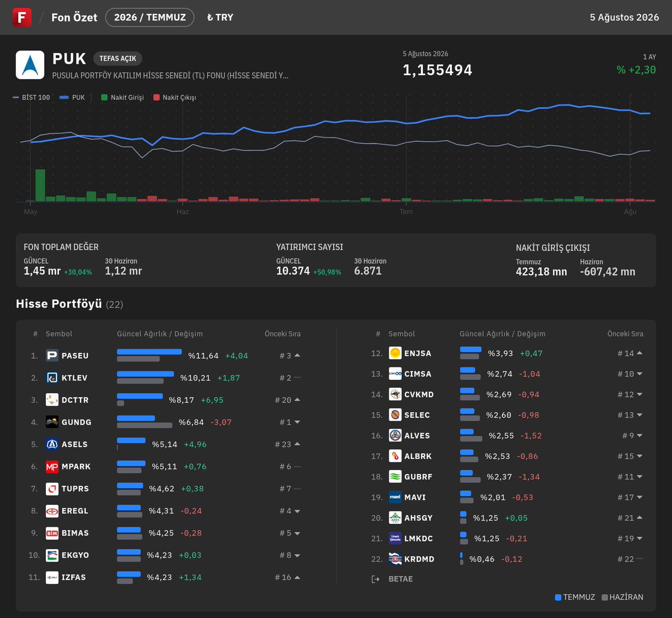Viewport: 672px width, 618px height.
Task: Click the red F app logo
Action: click(x=22, y=17)
